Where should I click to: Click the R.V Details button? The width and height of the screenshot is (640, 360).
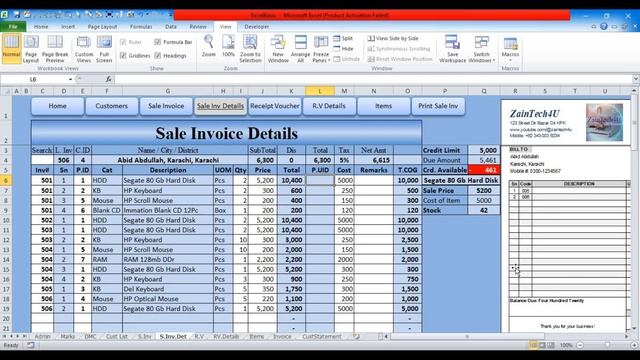(329, 106)
